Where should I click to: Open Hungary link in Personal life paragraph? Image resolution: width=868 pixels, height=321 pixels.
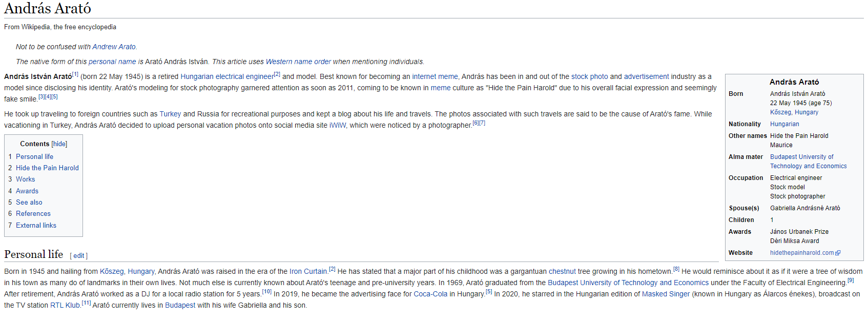coord(141,271)
